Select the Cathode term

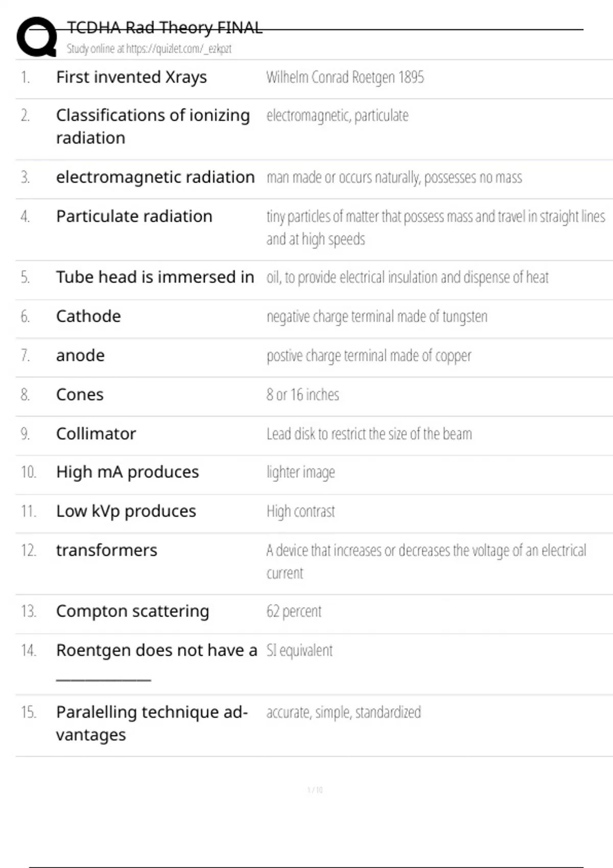click(x=88, y=317)
